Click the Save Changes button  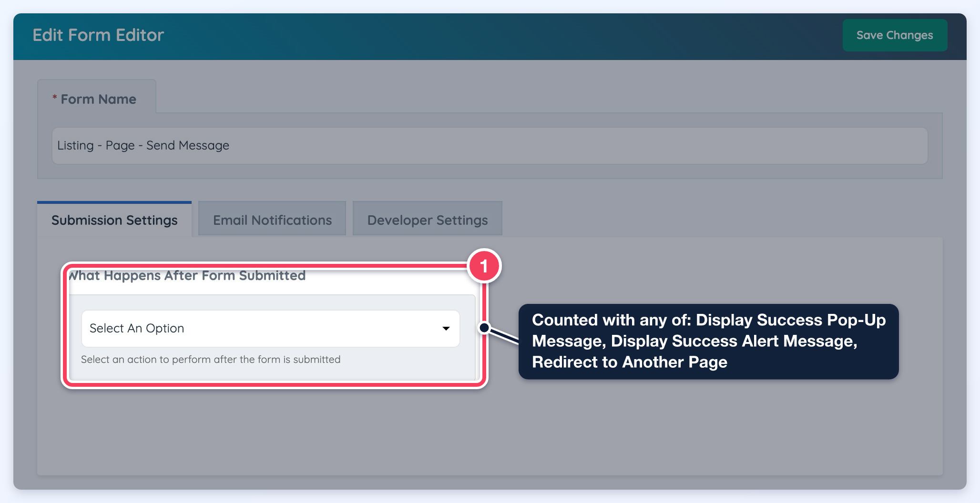pyautogui.click(x=895, y=35)
